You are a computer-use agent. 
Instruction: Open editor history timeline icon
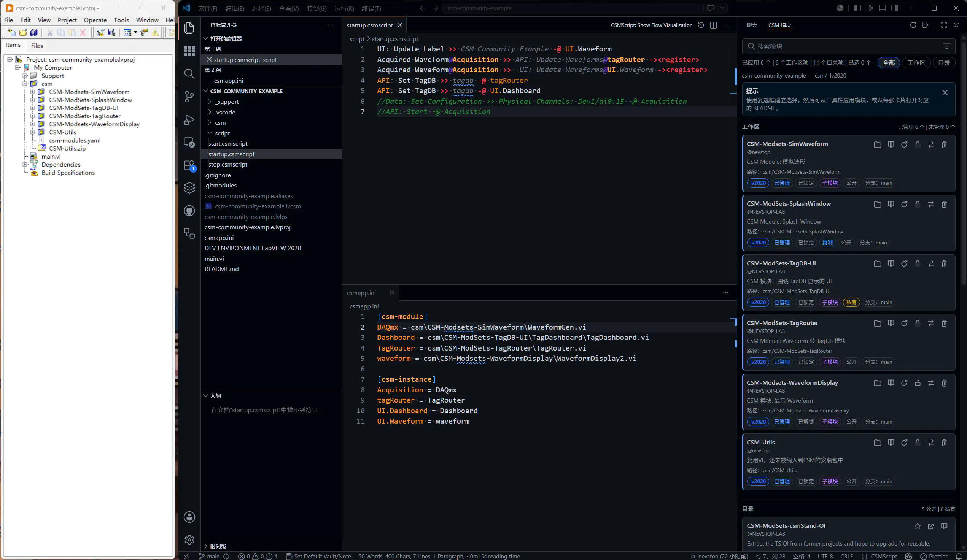(x=701, y=25)
